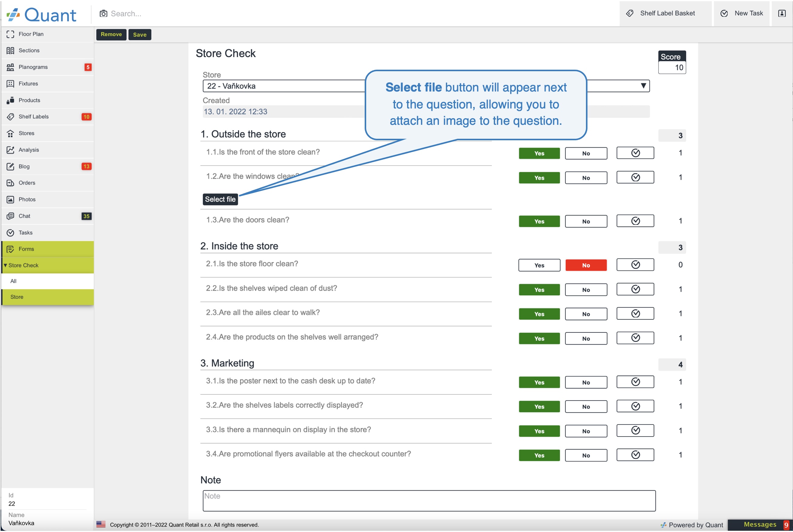Image resolution: width=793 pixels, height=532 pixels.
Task: Open the Orders sidebar icon
Action: tap(10, 183)
